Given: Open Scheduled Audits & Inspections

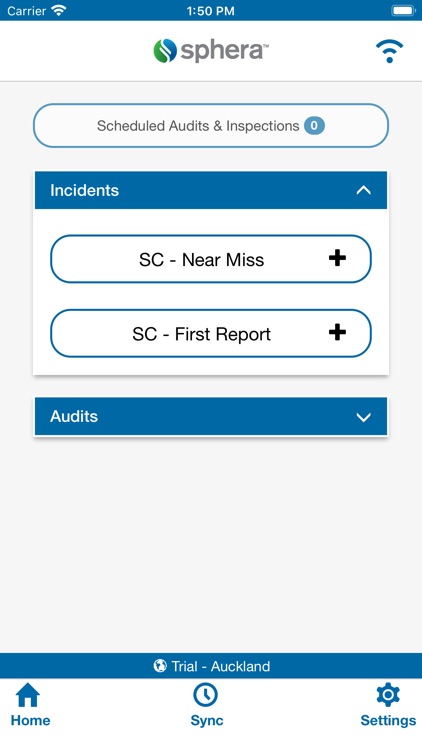Looking at the screenshot, I should (211, 126).
